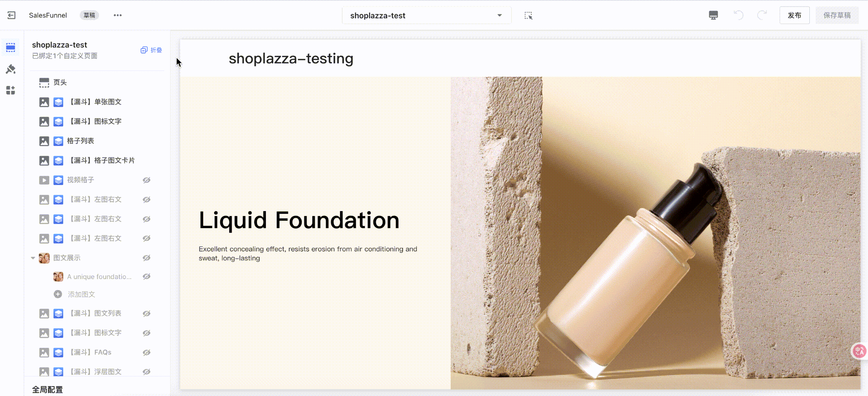This screenshot has height=396, width=868.
Task: Show the hidden 【漏斗】浮层图文 section
Action: pyautogui.click(x=147, y=372)
